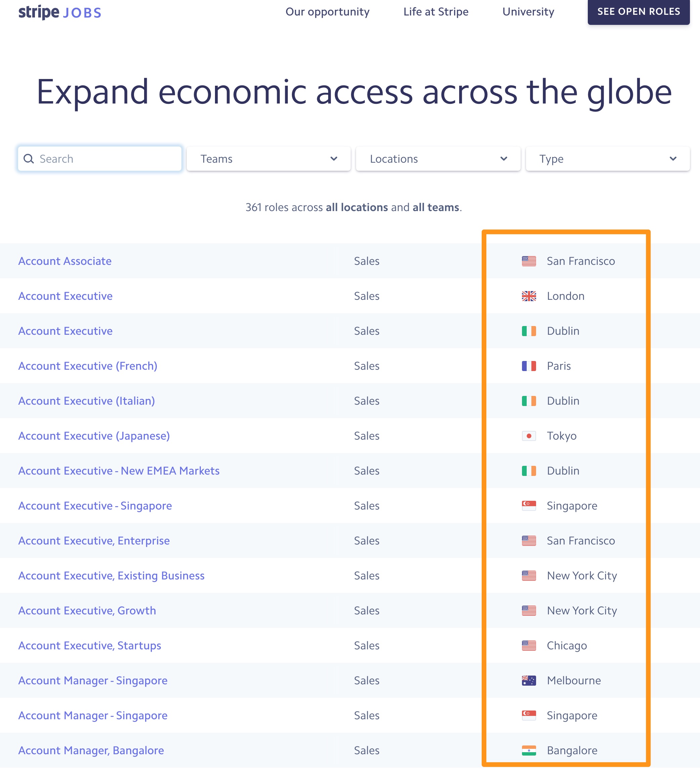Click Sales in Account Executive (Japanese) row

[x=367, y=436]
